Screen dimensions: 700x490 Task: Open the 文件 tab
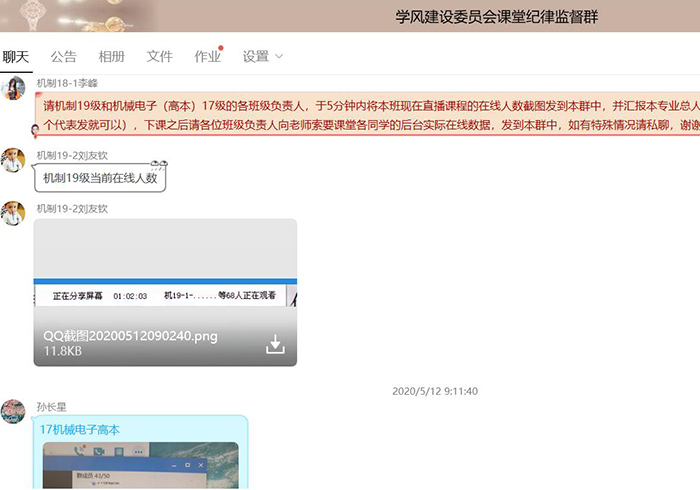coord(160,56)
